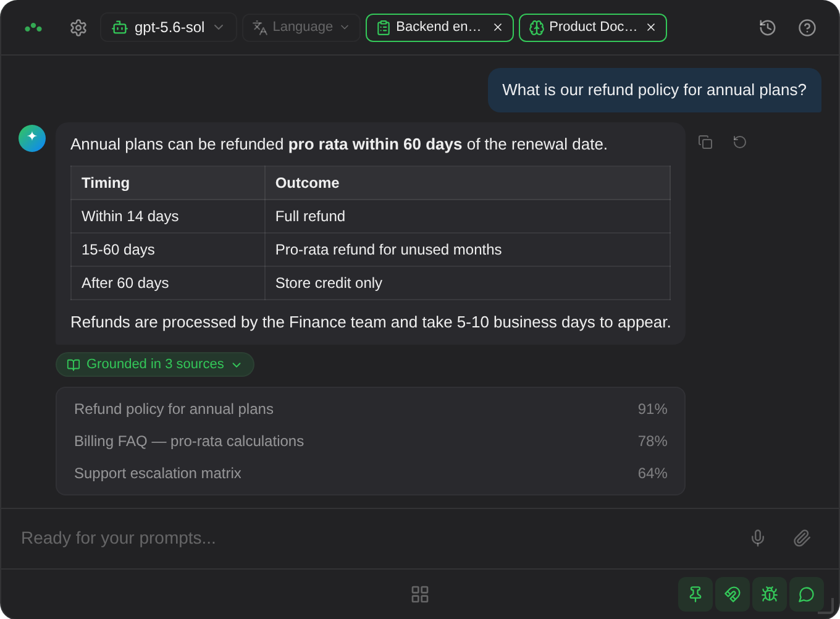Remove the Product Doc… chip

pyautogui.click(x=651, y=28)
